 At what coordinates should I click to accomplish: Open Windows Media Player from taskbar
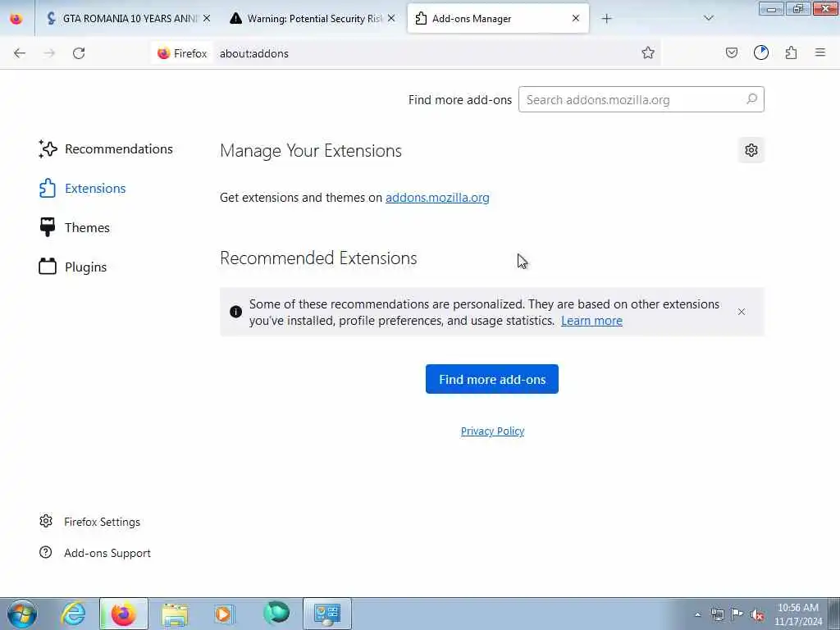point(224,614)
